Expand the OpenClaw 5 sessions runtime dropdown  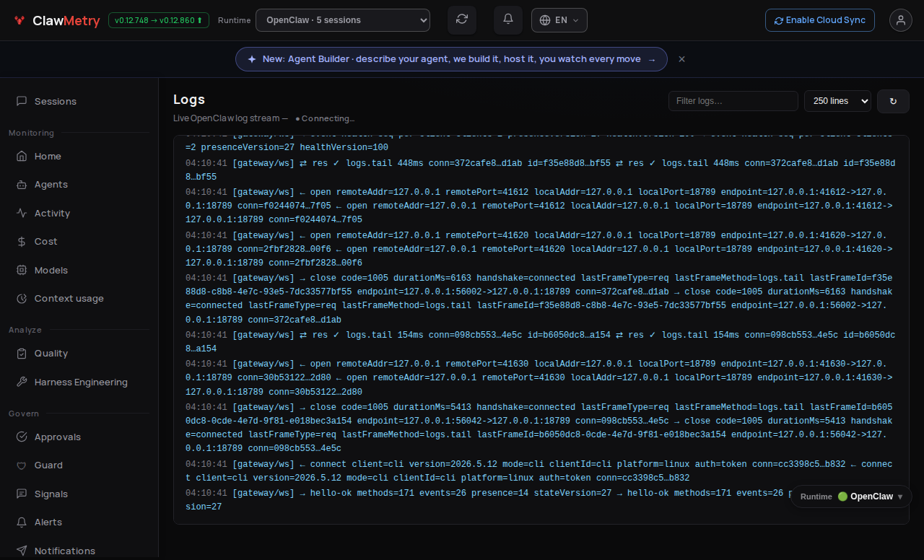click(343, 20)
